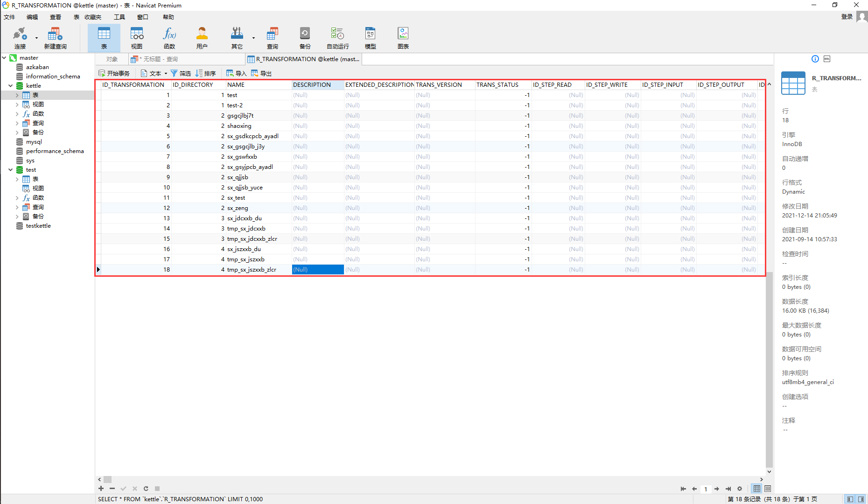Open the Automation toolbar icon
868x504 pixels.
337,38
